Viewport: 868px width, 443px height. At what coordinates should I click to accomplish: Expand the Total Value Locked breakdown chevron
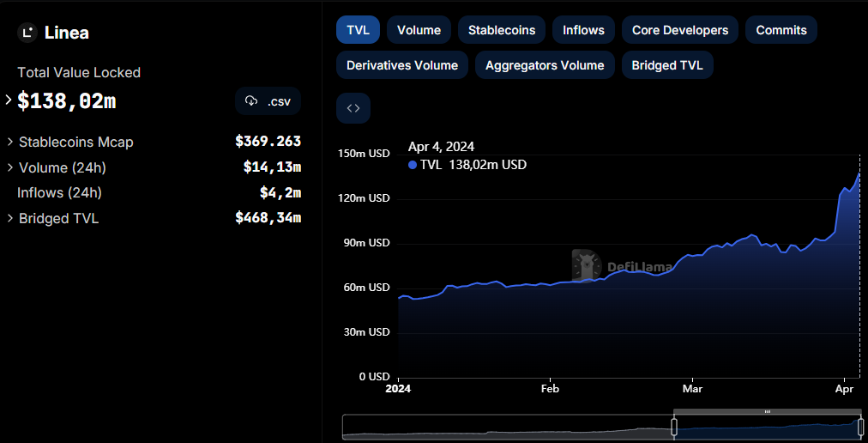[9, 100]
